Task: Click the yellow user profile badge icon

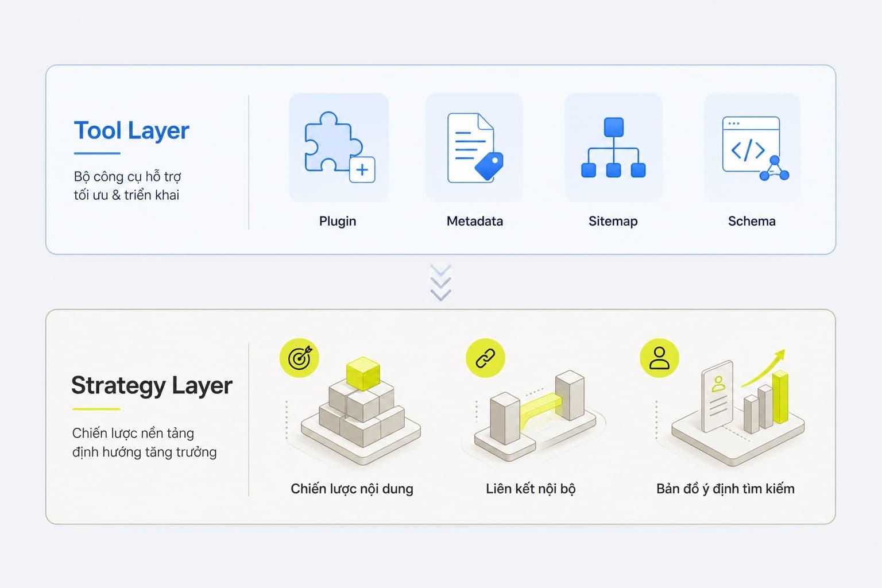Action: (659, 358)
